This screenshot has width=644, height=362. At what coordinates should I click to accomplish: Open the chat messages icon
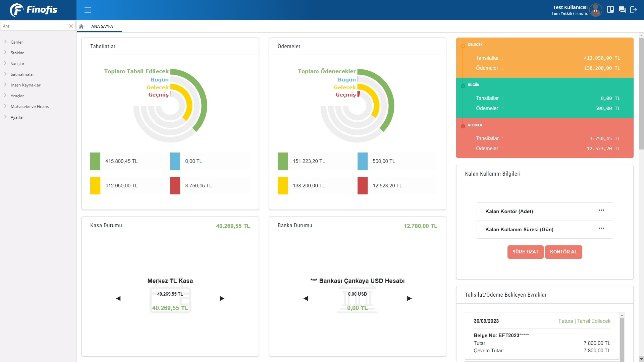click(622, 10)
